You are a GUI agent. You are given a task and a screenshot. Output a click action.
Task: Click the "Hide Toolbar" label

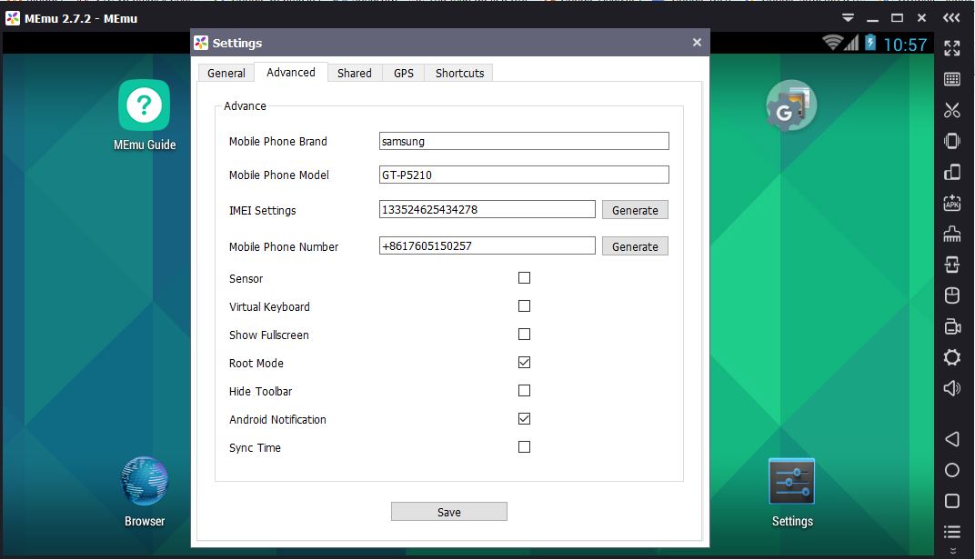[260, 392]
